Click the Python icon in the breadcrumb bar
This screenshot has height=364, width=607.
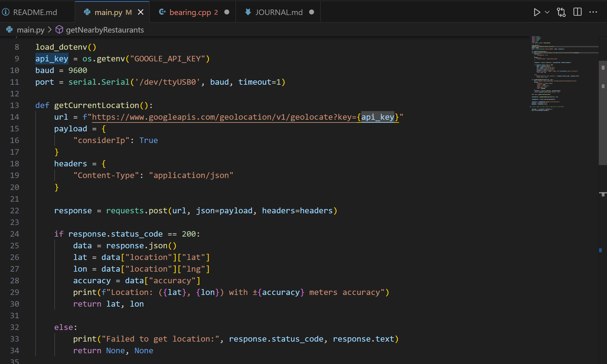click(x=9, y=29)
